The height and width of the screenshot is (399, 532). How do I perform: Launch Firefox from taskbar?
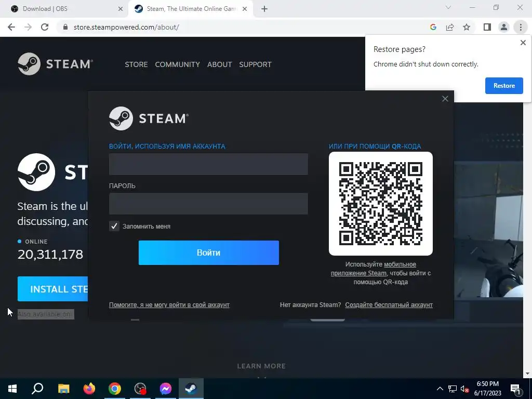[x=89, y=389]
